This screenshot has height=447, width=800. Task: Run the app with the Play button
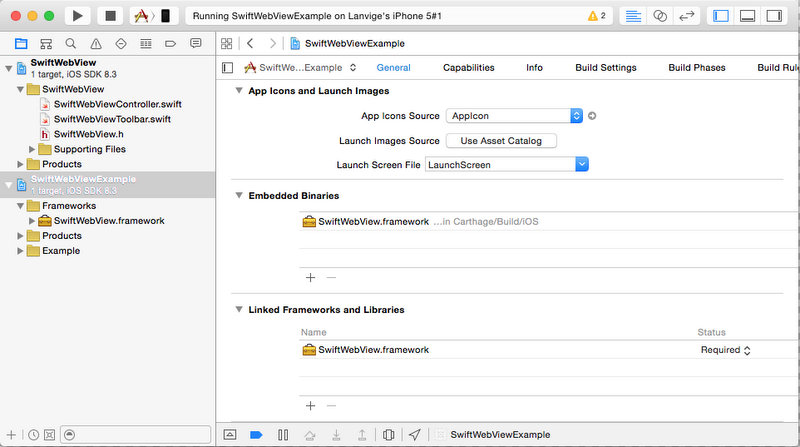coord(78,16)
